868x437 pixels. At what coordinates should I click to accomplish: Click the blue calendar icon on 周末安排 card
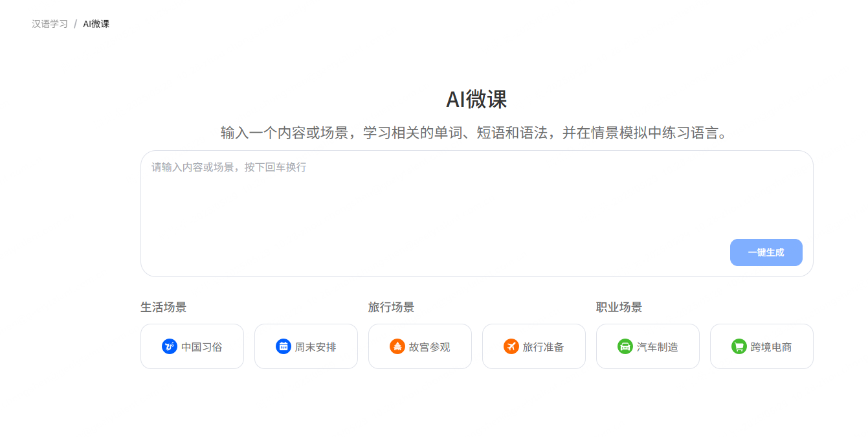point(284,346)
